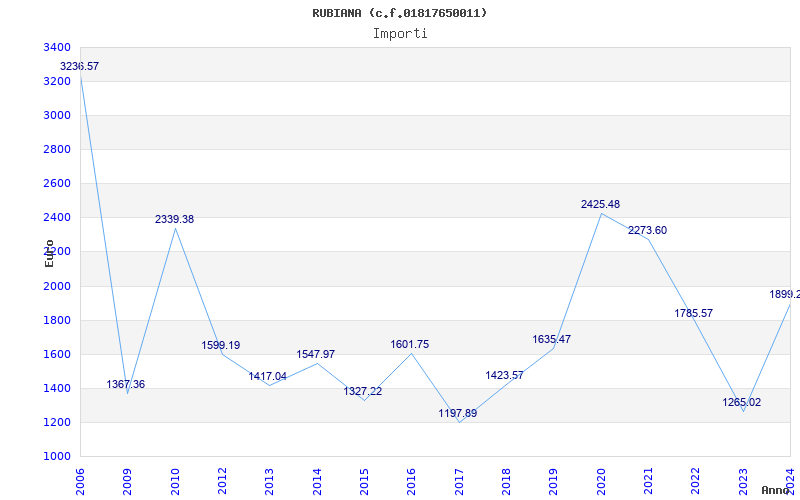Screen dimensions: 800x500
Task: Click the y-axis tick 1000
Action: coord(57,457)
